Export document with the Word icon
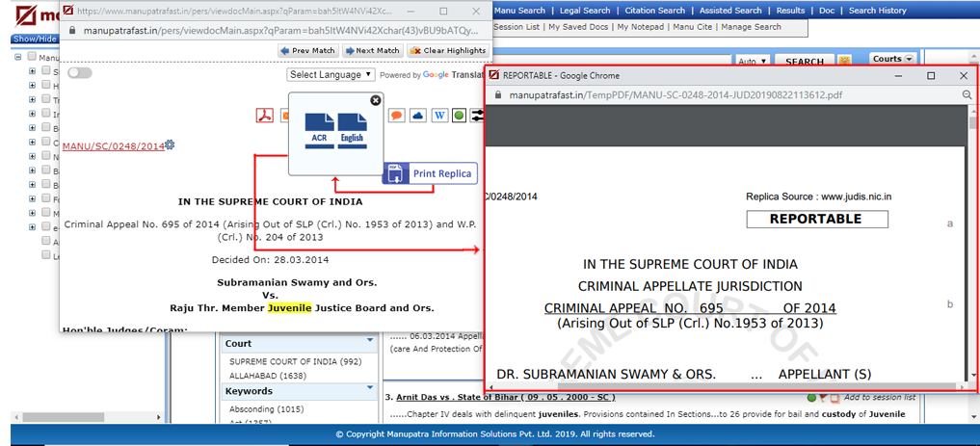980x446 pixels. point(439,116)
